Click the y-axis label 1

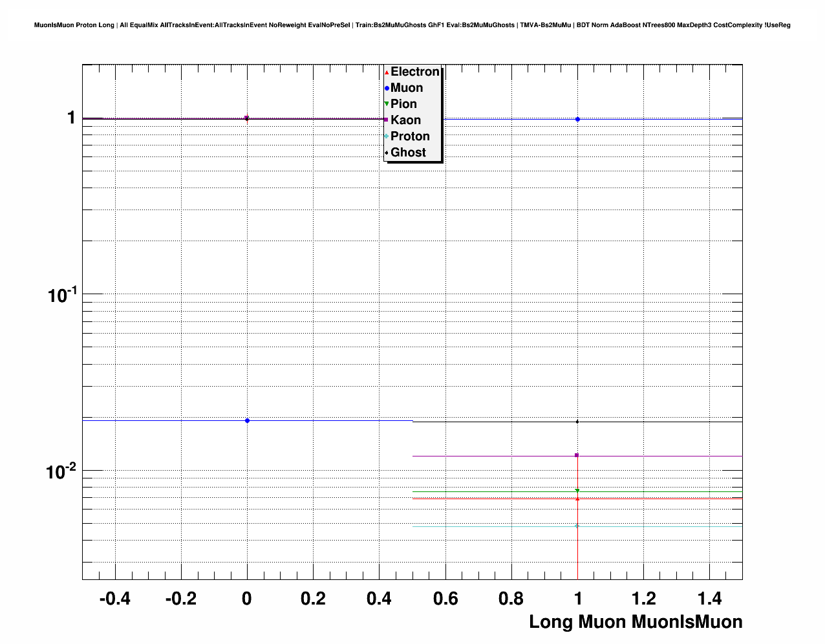(71, 118)
